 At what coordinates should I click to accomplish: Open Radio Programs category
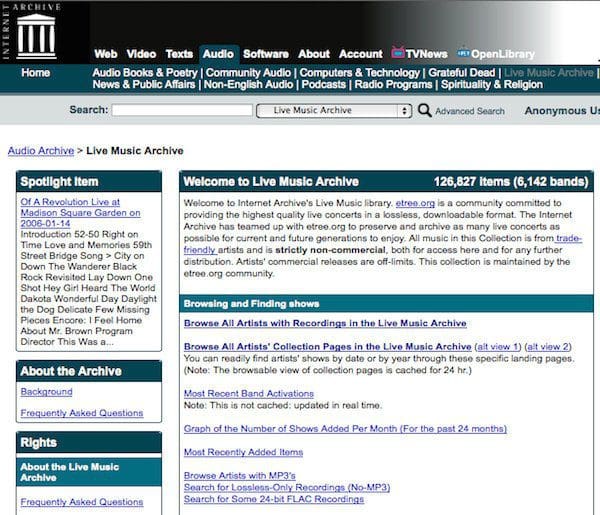tap(393, 85)
